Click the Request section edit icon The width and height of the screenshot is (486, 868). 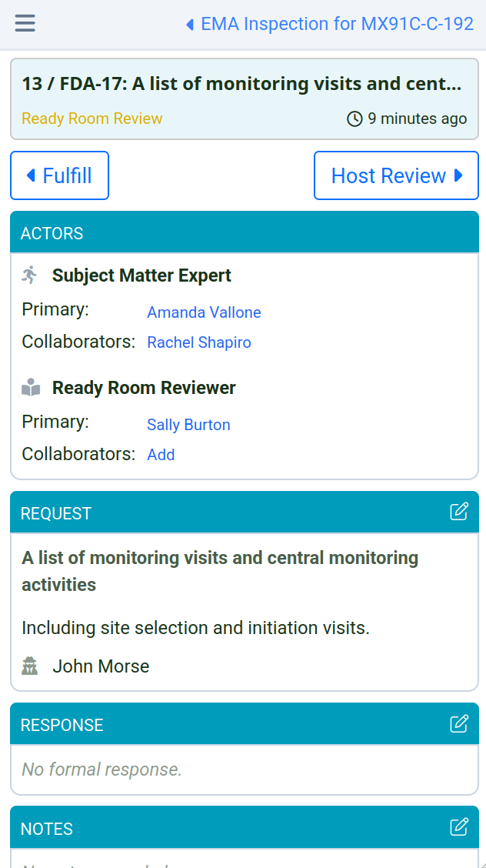click(x=458, y=512)
